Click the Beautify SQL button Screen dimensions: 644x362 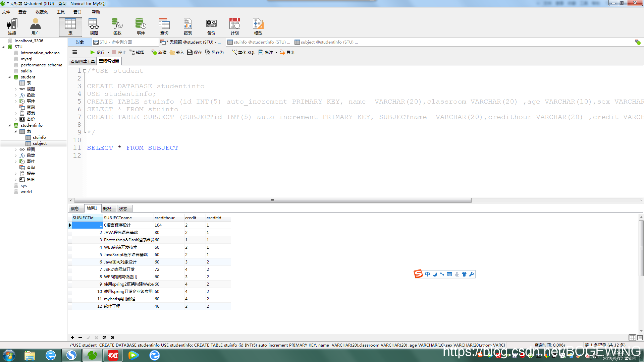(x=243, y=52)
